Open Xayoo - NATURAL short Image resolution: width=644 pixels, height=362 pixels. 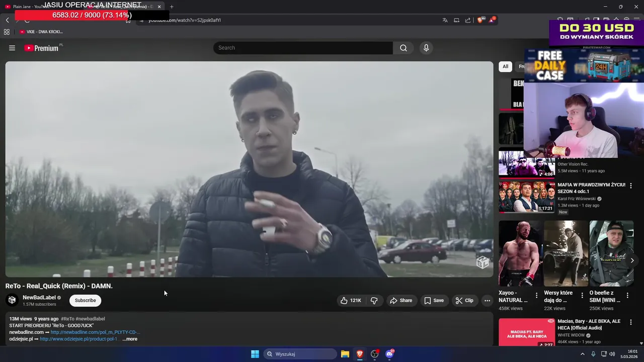click(520, 254)
